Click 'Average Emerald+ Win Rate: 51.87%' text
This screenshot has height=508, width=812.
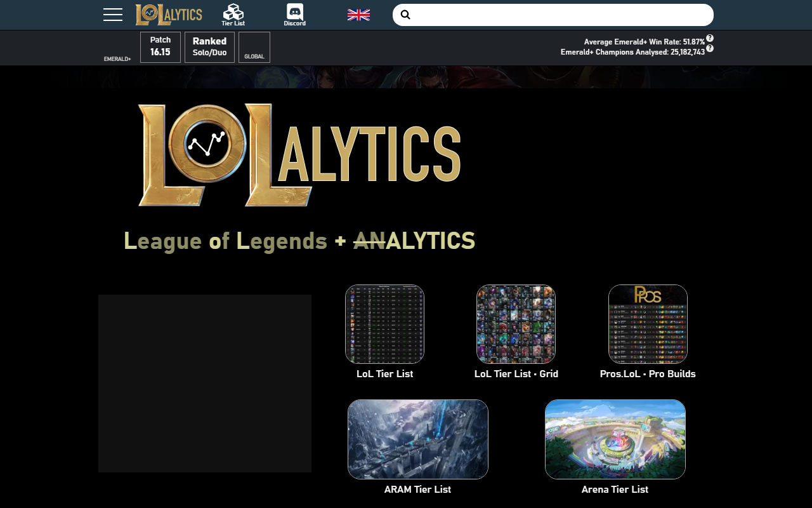tap(645, 42)
